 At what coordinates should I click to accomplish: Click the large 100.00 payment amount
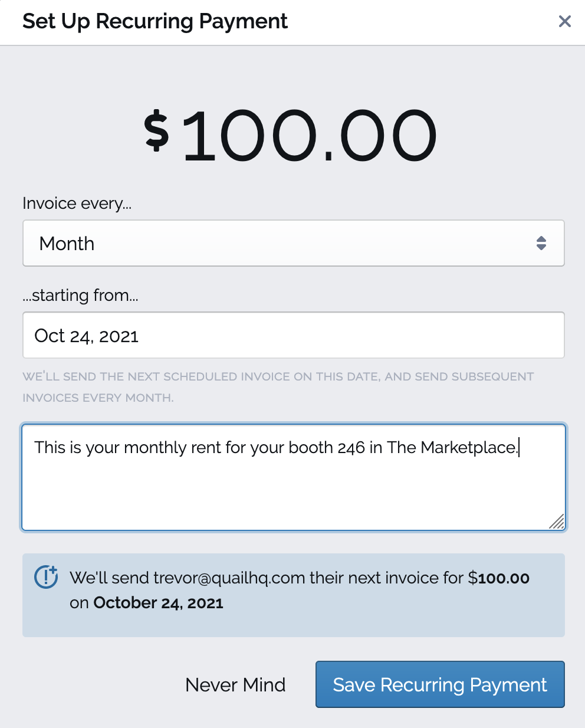pos(310,136)
